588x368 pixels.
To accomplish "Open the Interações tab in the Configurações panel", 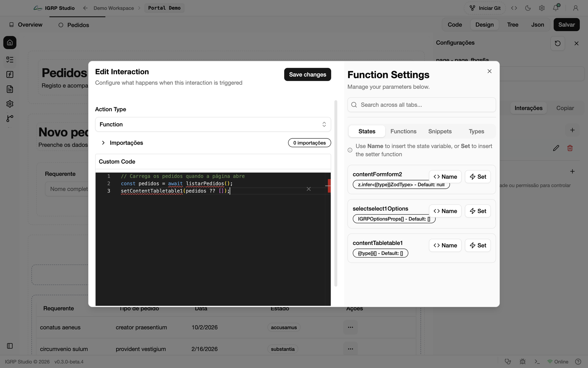I will click(x=528, y=108).
